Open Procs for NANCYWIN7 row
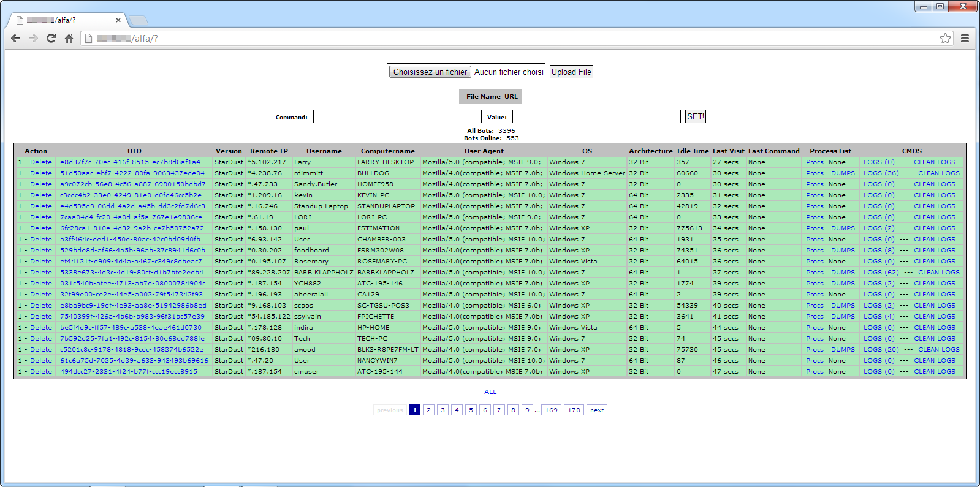 [x=815, y=361]
